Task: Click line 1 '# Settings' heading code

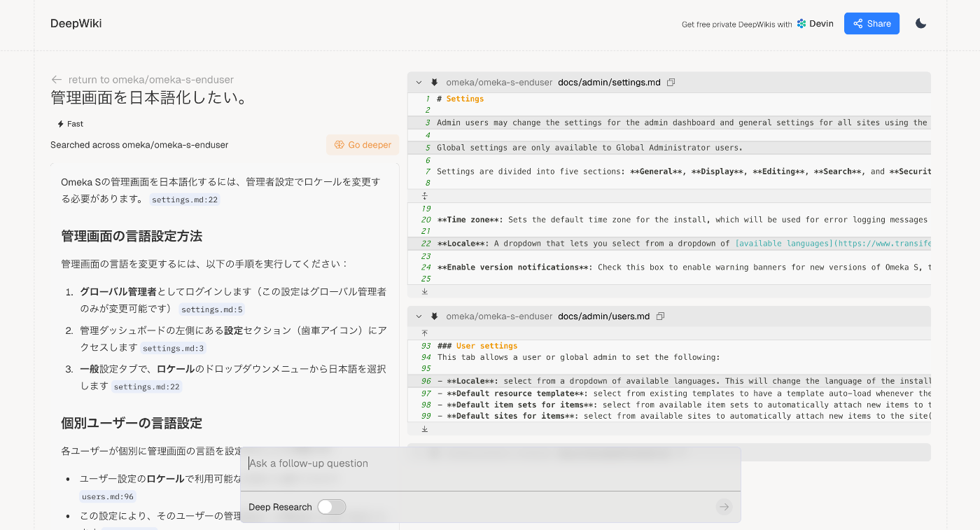Action: click(x=461, y=99)
